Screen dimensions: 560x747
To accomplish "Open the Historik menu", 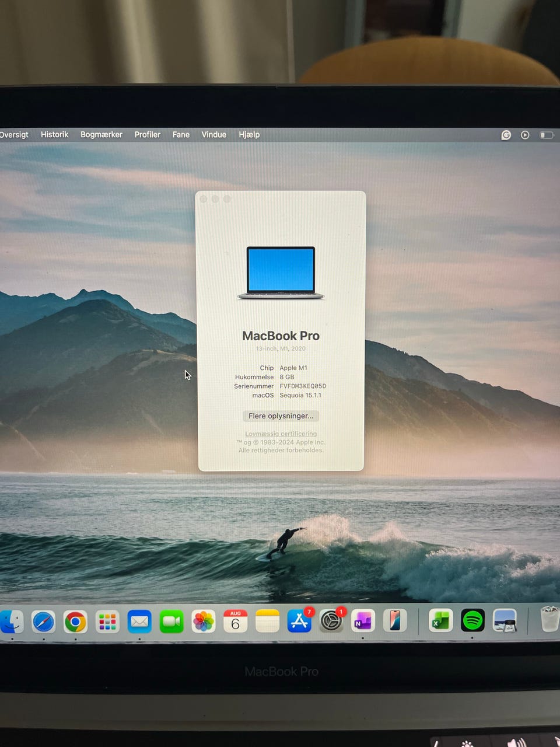I will point(54,135).
